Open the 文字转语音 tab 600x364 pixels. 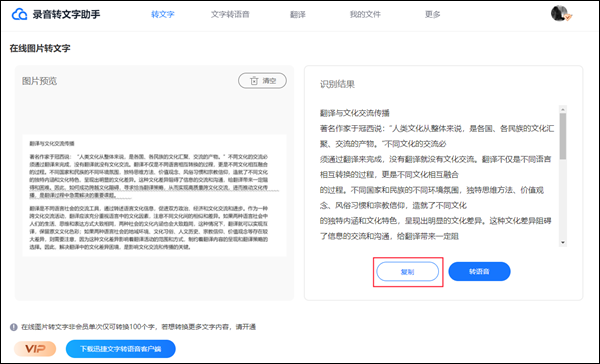(230, 15)
